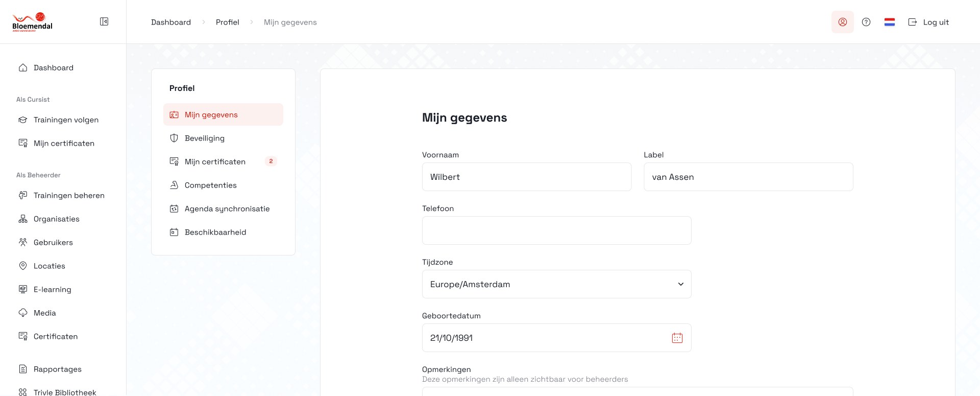This screenshot has width=980, height=396.
Task: Open the help question mark icon
Action: click(866, 22)
